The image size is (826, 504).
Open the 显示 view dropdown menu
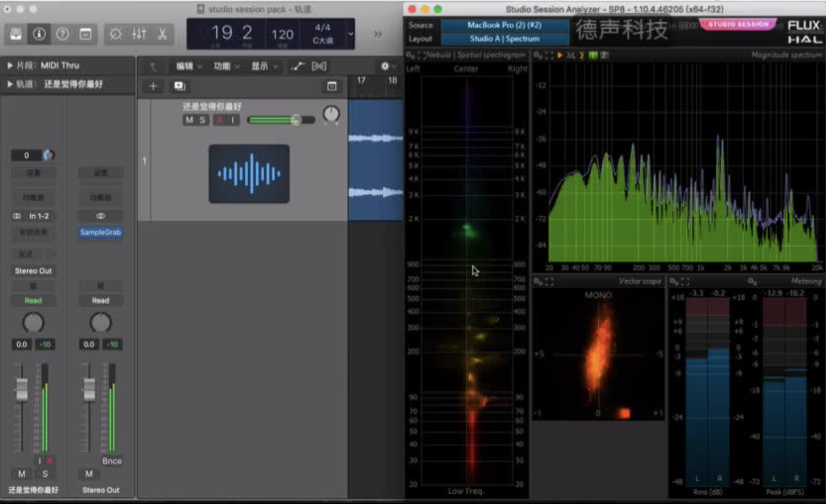point(264,66)
